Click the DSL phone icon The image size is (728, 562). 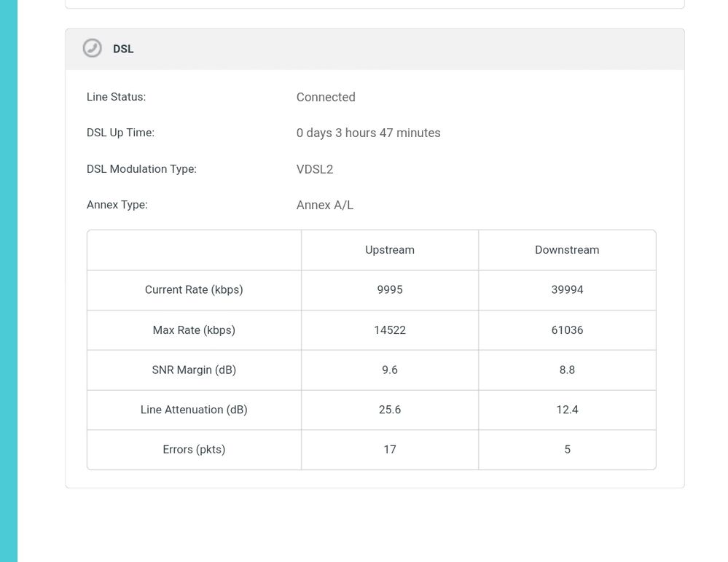coord(92,48)
